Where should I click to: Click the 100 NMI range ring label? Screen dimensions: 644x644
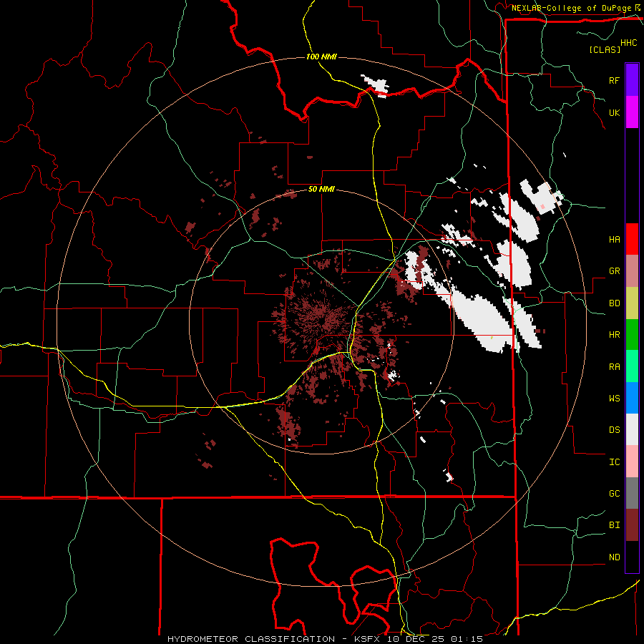(x=321, y=57)
